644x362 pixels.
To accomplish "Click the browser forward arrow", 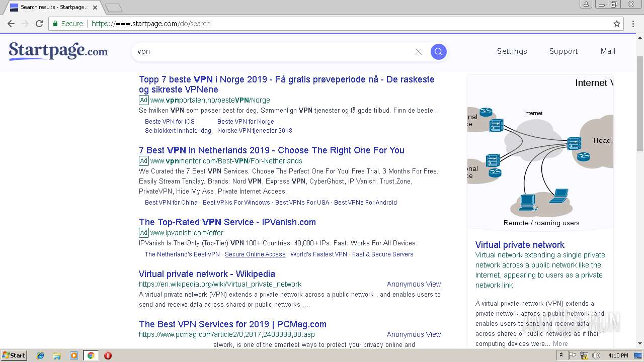I will (25, 24).
